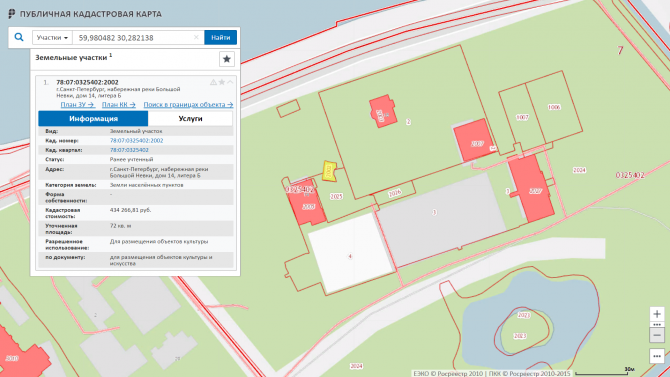Open the Участки search type dropdown
Image resolution: width=670 pixels, height=377 pixels.
point(52,38)
